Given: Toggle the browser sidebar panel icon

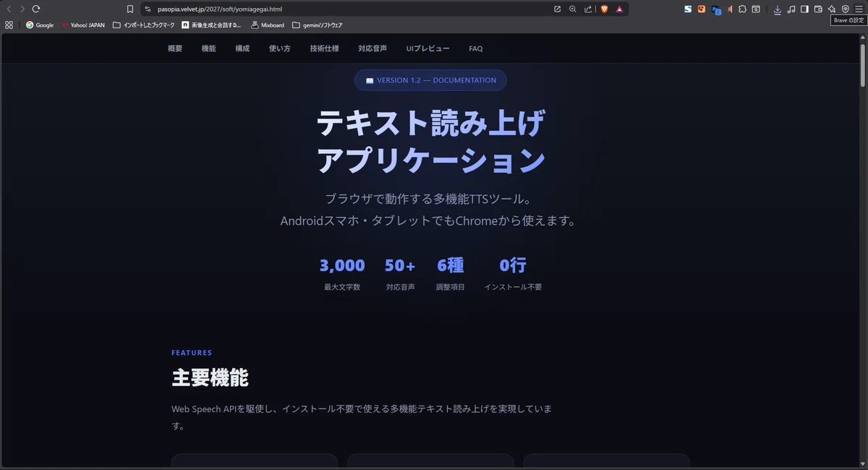Looking at the screenshot, I should [x=804, y=9].
